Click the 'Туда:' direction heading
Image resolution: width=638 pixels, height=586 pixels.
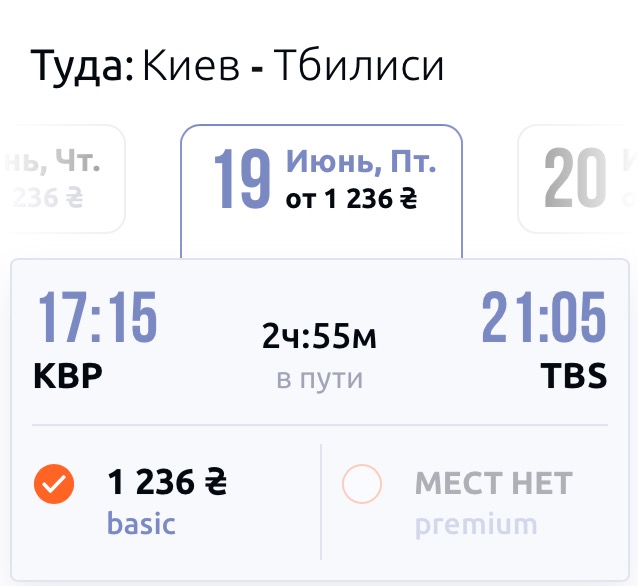tap(82, 67)
